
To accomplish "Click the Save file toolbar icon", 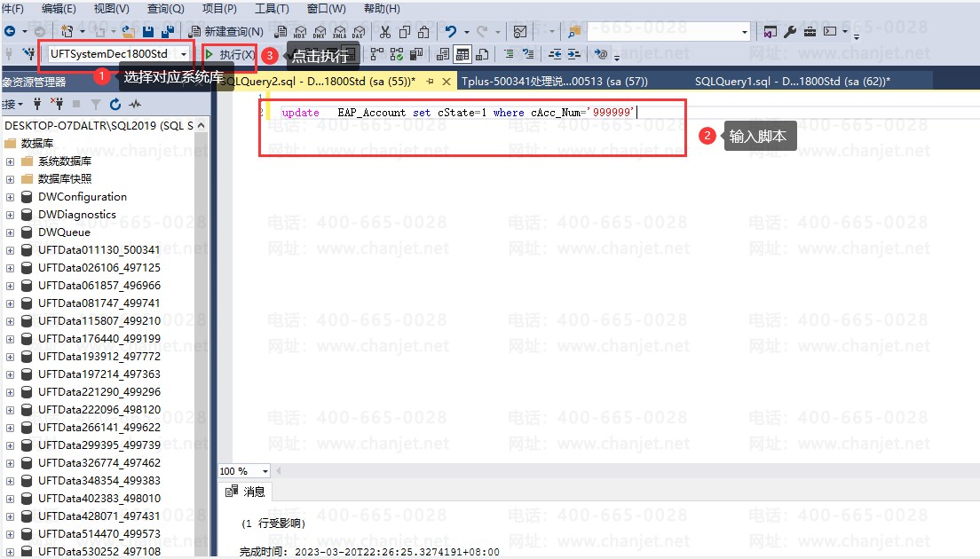I will pyautogui.click(x=148, y=31).
